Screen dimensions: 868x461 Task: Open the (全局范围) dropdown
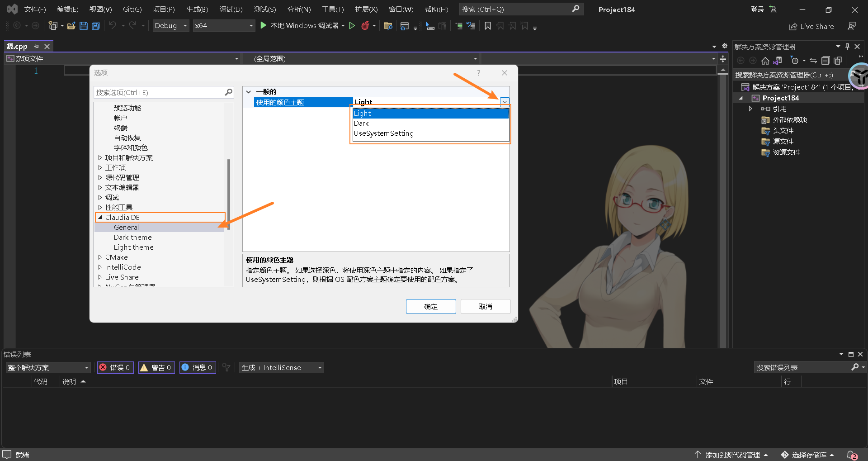pyautogui.click(x=475, y=59)
